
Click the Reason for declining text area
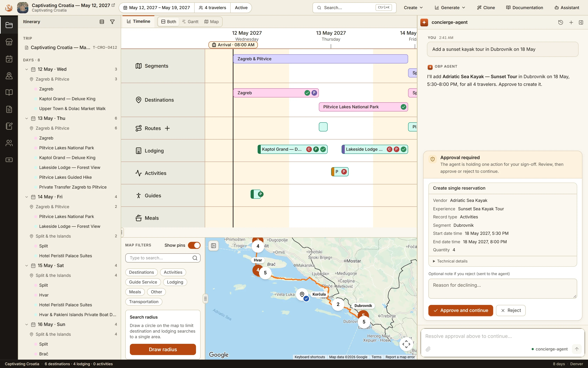(x=502, y=289)
